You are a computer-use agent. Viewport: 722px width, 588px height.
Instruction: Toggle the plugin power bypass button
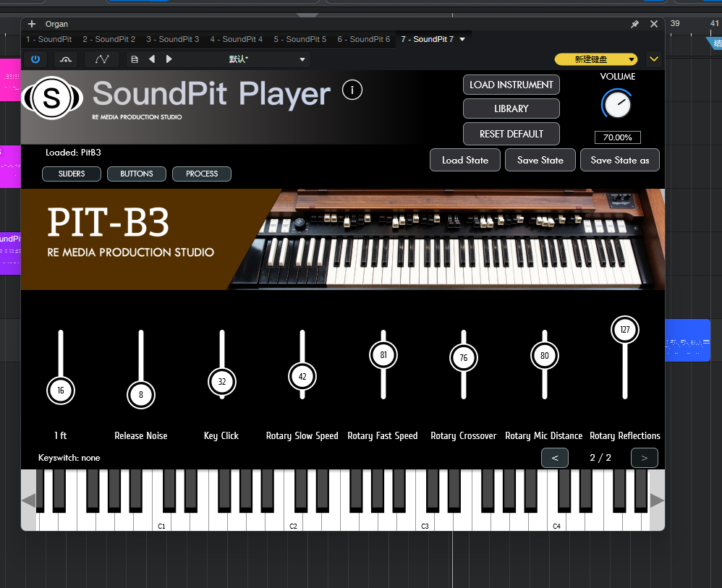pos(35,59)
